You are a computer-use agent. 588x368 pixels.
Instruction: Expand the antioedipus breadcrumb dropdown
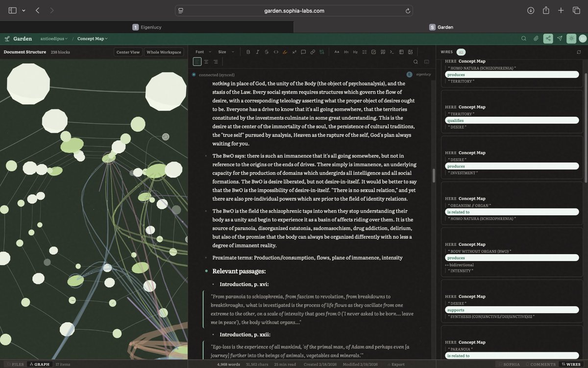(54, 39)
